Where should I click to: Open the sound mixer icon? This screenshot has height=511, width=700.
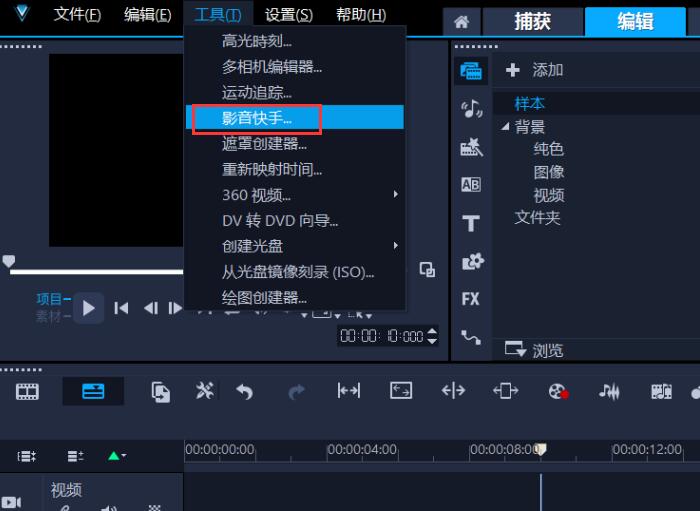(x=609, y=391)
